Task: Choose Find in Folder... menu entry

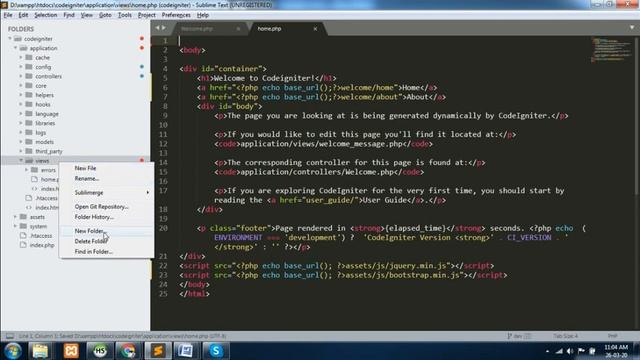Action: [x=107, y=252]
